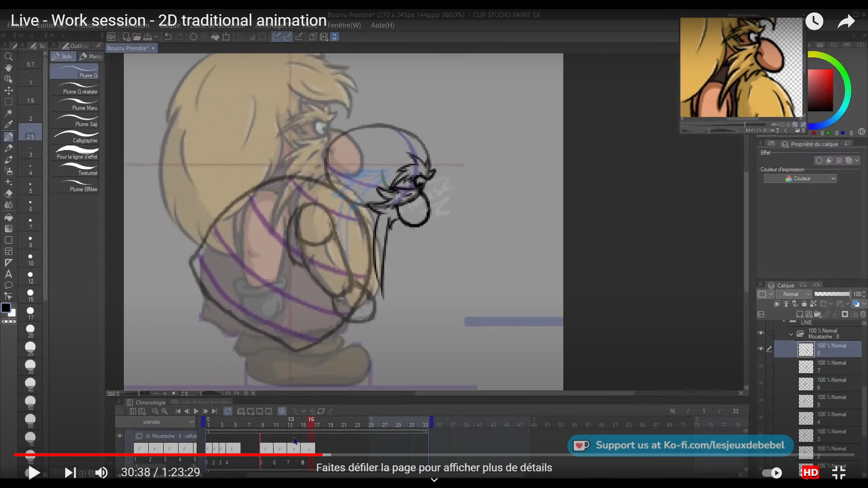Zoom out the timeline
The width and height of the screenshot is (868, 488).
click(155, 411)
